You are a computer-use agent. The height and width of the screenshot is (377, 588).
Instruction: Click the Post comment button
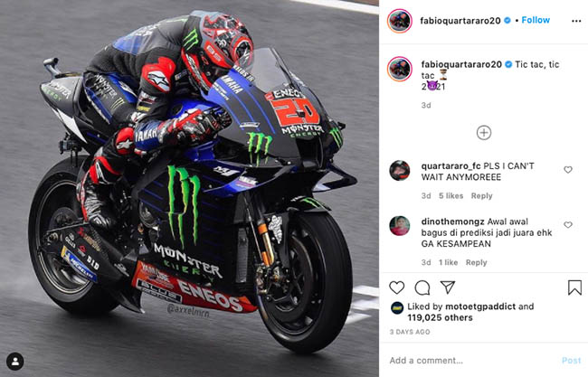[571, 361]
